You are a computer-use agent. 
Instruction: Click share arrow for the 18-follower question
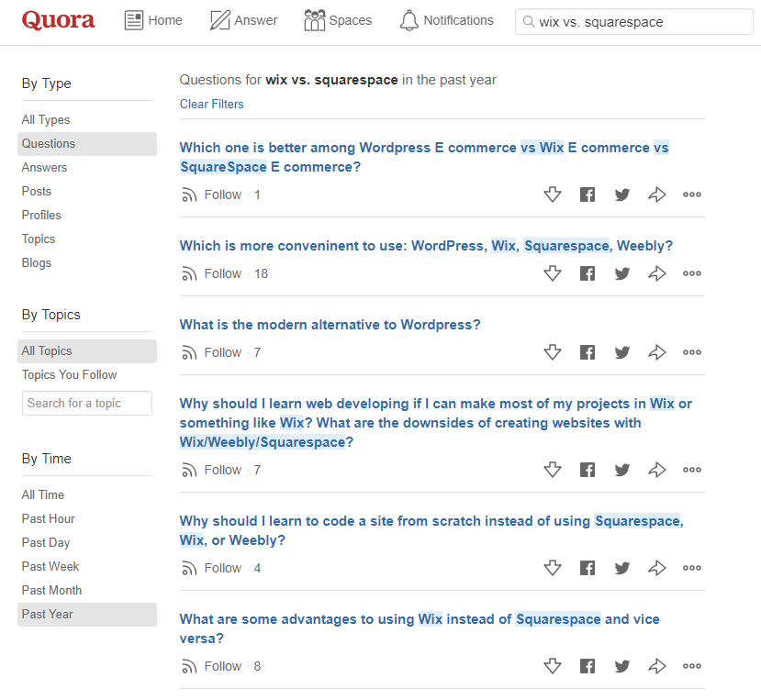click(657, 273)
